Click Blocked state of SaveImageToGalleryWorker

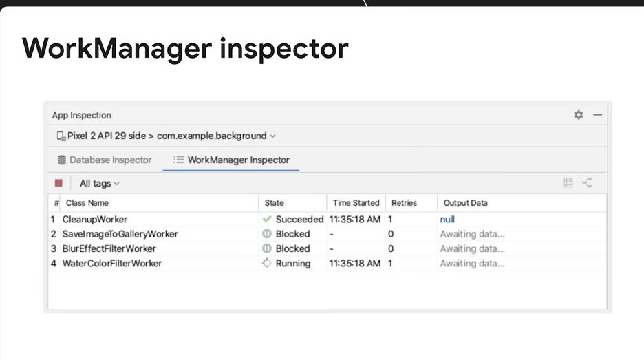coord(292,234)
